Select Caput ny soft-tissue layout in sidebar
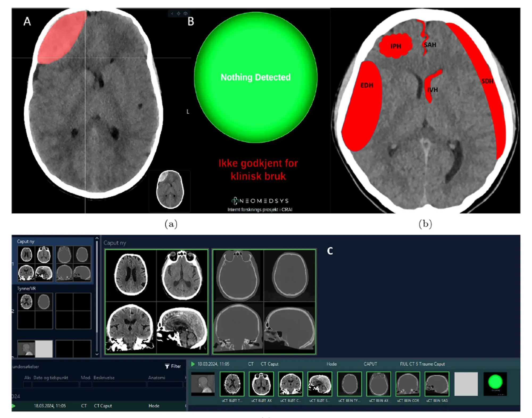 [x=35, y=264]
